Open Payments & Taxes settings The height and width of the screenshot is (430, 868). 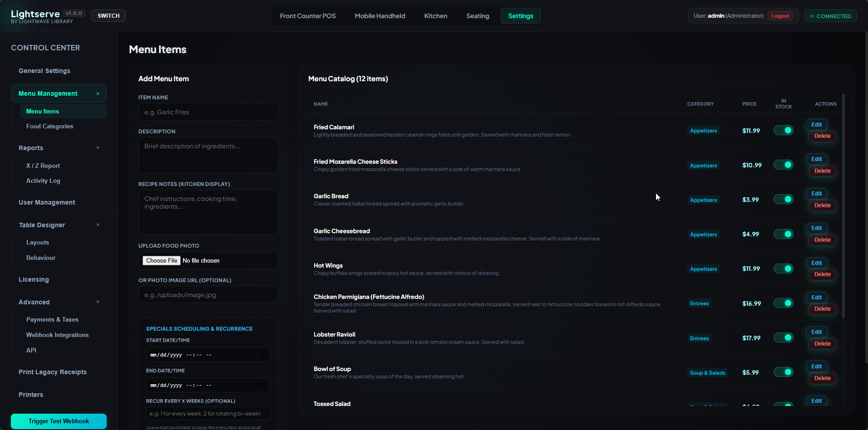pyautogui.click(x=52, y=319)
